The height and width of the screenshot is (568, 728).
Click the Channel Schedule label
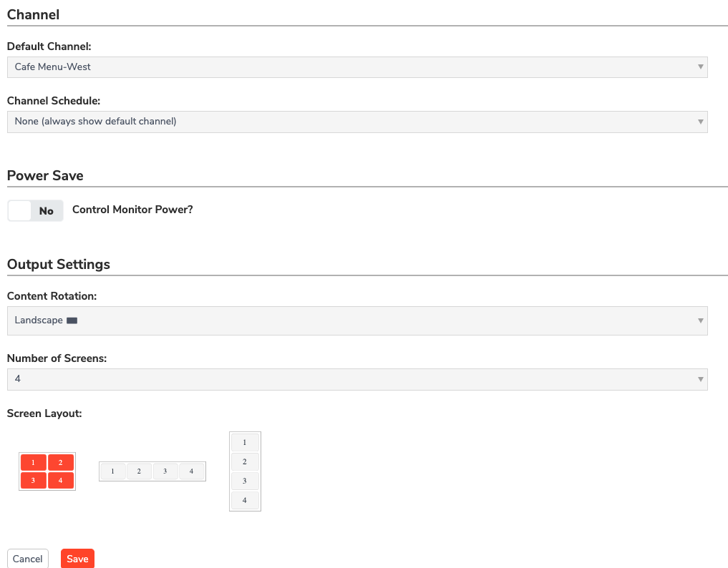[54, 101]
